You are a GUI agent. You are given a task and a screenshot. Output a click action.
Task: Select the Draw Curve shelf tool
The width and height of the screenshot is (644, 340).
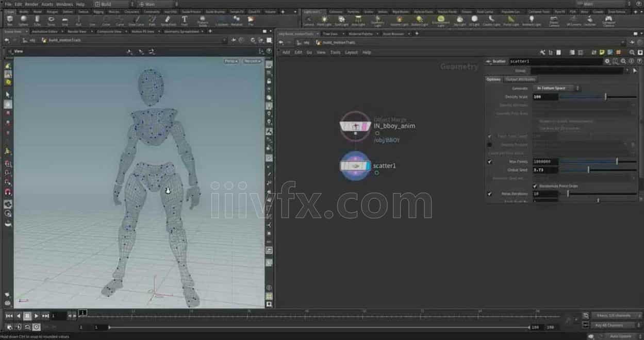136,21
